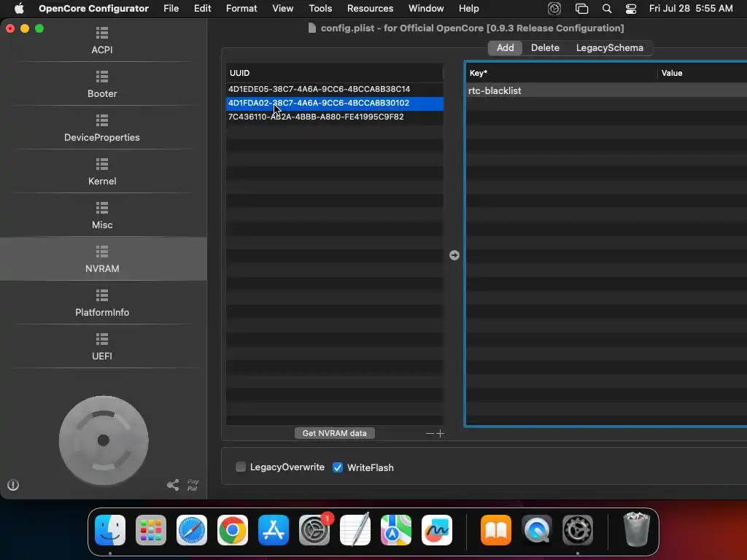747x560 pixels.
Task: Open the ACPI section
Action: 102,41
